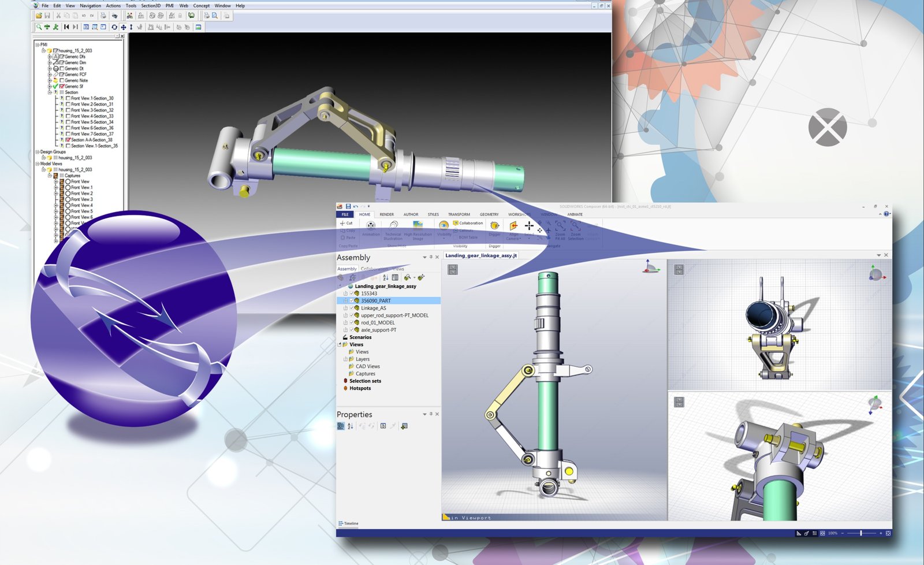Switch to the RENDER ribbon tab
Image resolution: width=924 pixels, height=565 pixels.
click(387, 214)
